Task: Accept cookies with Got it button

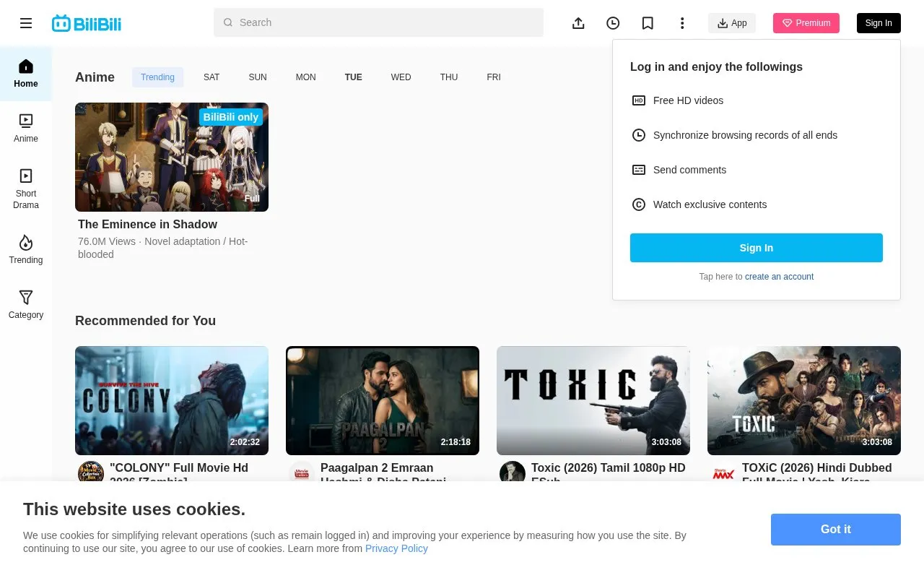Action: pos(836,530)
